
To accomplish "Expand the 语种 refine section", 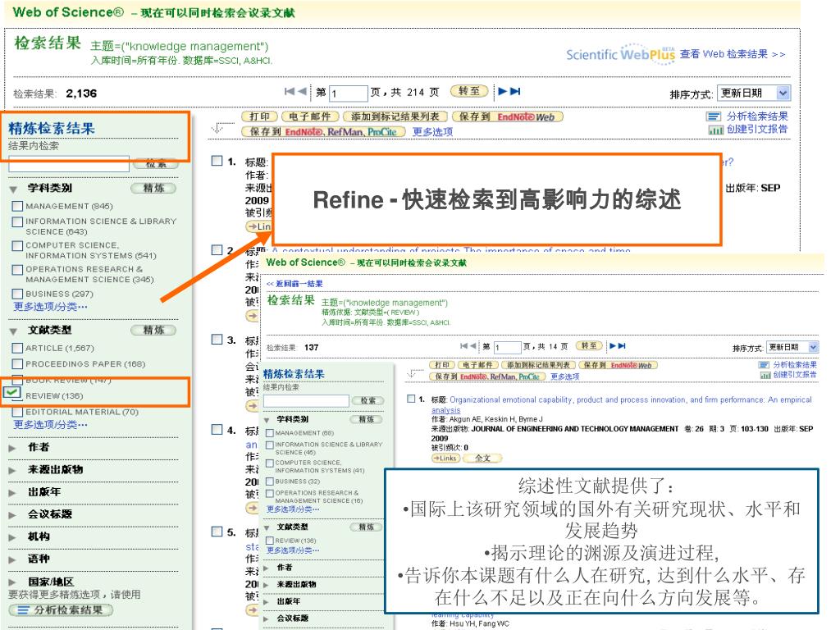I will tap(13, 559).
